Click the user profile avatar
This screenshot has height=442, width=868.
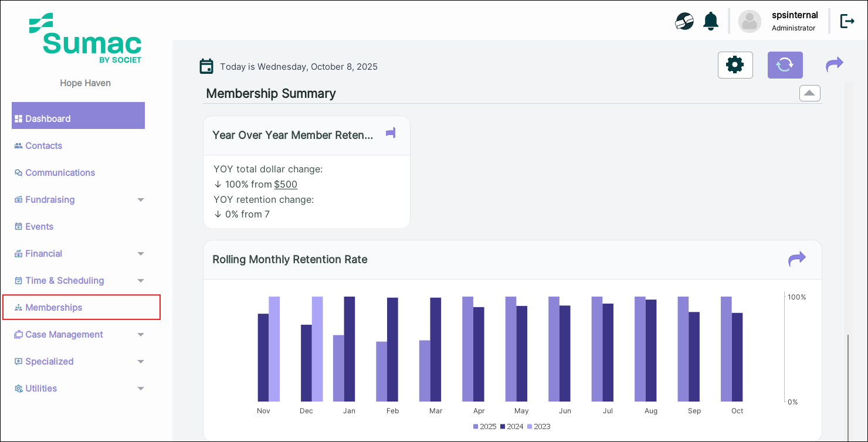[x=749, y=22]
